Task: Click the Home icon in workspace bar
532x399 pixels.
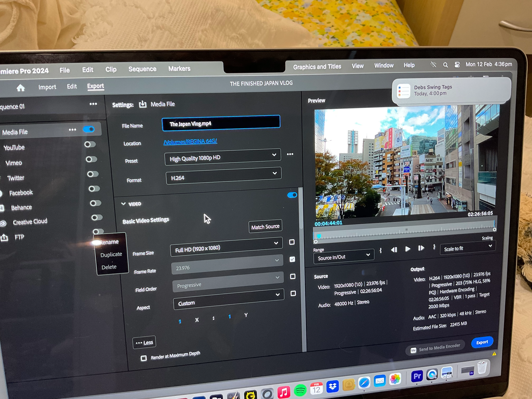Action: [21, 88]
